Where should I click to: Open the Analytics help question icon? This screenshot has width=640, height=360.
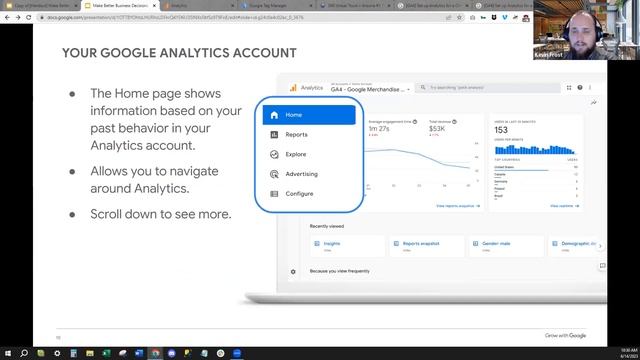580,87
